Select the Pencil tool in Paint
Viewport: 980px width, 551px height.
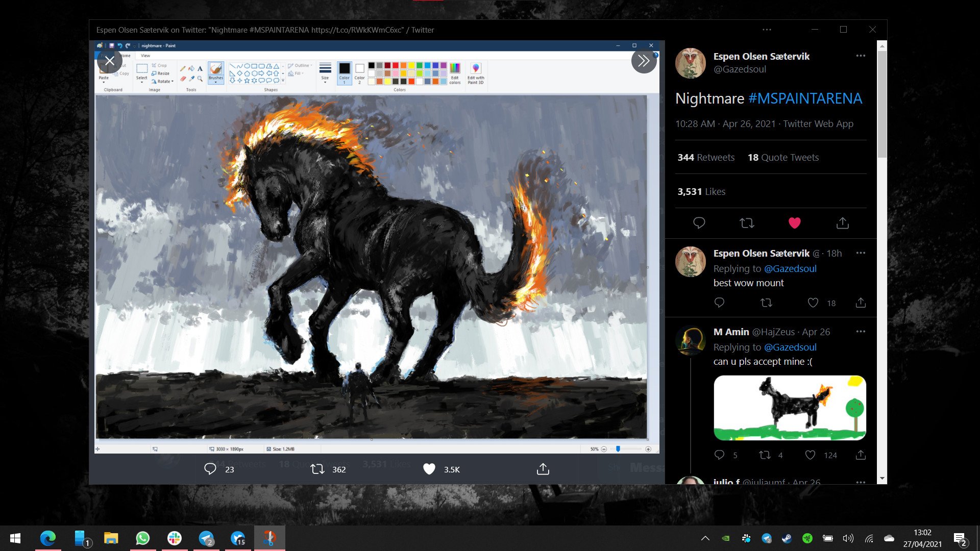pyautogui.click(x=183, y=68)
